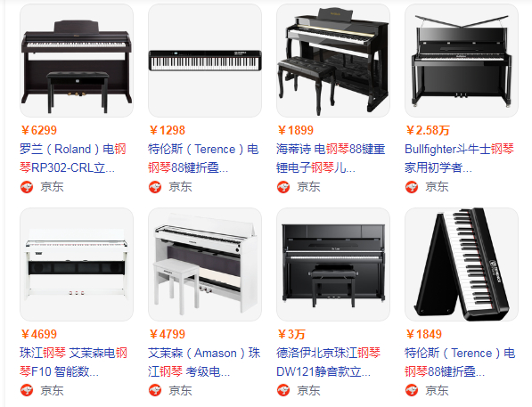Click the Bullfighter斗牛士钢琴 title link
This screenshot has height=407, width=532.
coord(459,158)
